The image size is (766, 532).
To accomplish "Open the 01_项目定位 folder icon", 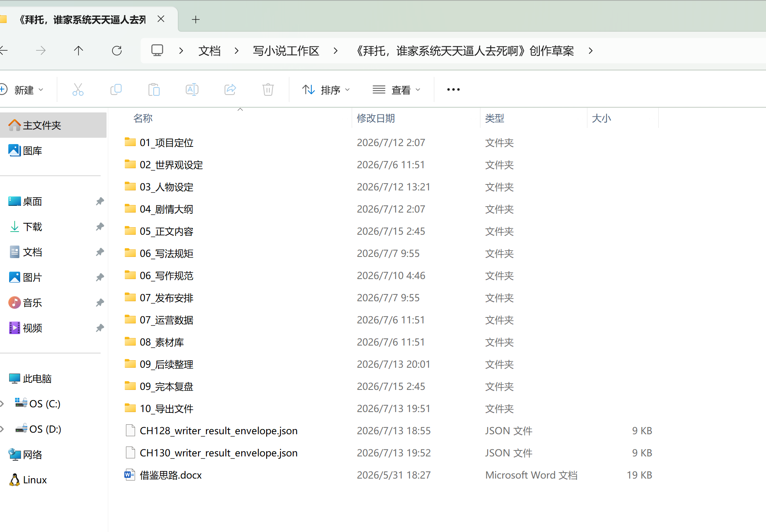I will (130, 142).
